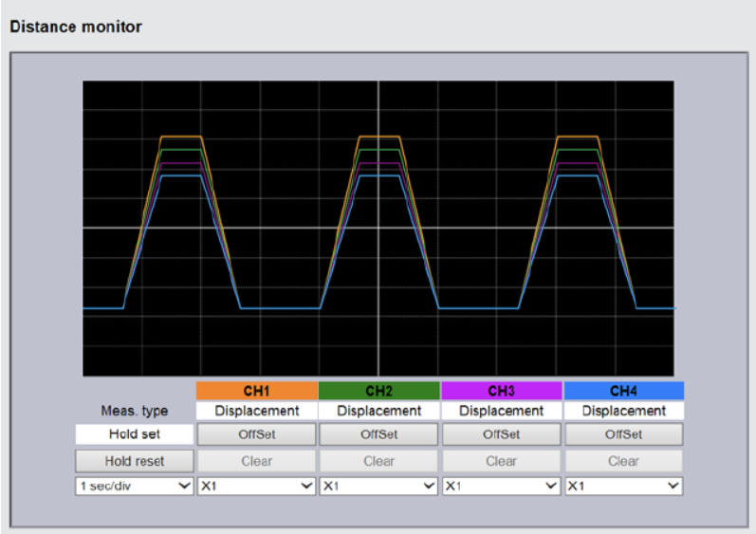The width and height of the screenshot is (756, 534).
Task: Open the CH1 X1 magnification dropdown
Action: tap(256, 486)
